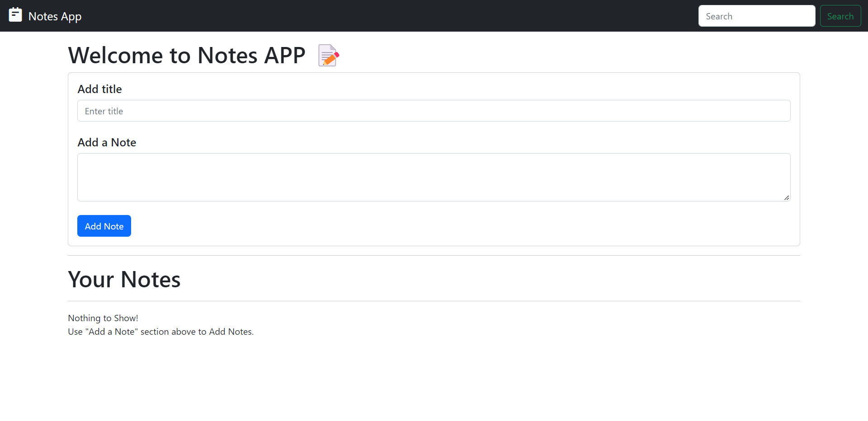Tap the clipboard symbol left of Notes App

tap(15, 14)
